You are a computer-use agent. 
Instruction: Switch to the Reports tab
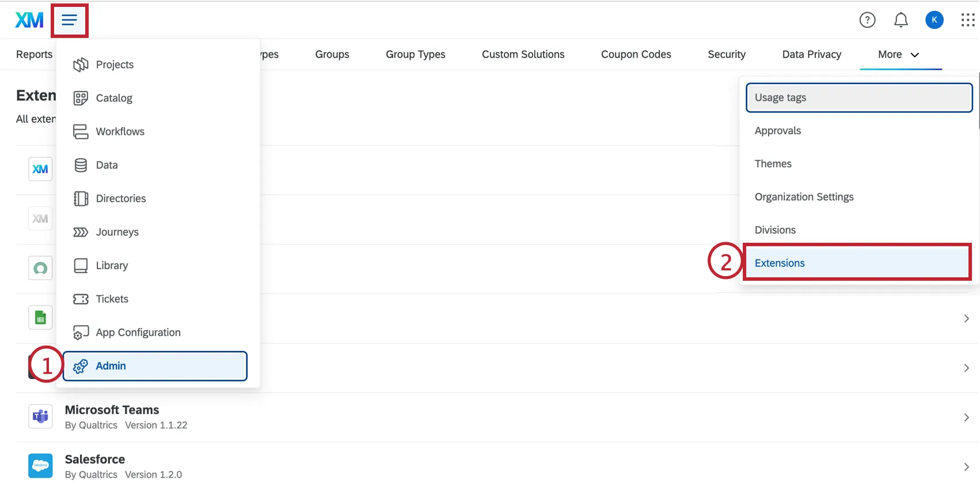point(34,55)
